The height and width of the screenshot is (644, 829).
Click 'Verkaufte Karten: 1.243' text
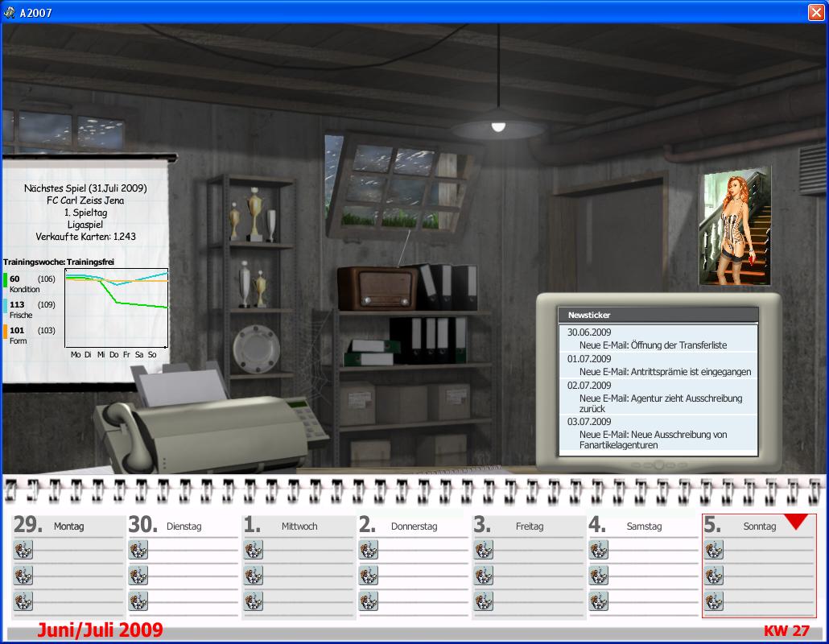point(85,237)
